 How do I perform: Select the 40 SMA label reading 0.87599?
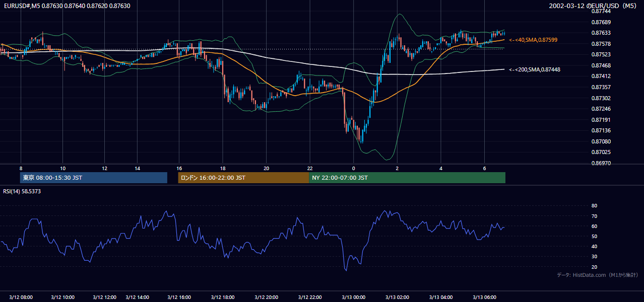coord(533,40)
